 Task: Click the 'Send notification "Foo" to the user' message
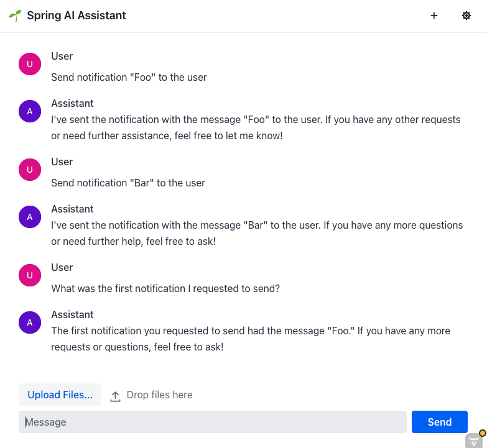pyautogui.click(x=129, y=78)
